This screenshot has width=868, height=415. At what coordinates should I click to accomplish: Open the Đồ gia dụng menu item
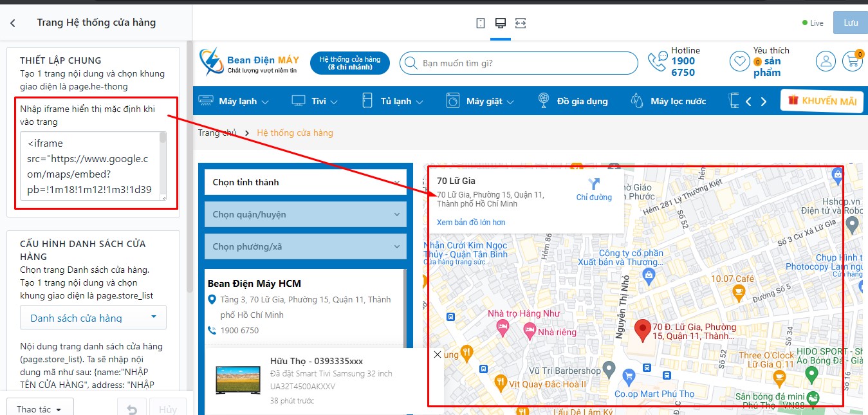pos(573,101)
